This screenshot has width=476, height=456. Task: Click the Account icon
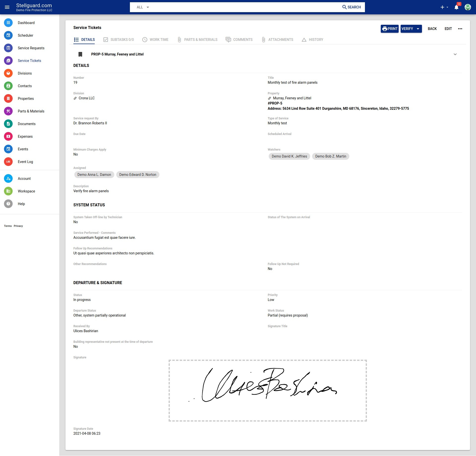tap(8, 179)
